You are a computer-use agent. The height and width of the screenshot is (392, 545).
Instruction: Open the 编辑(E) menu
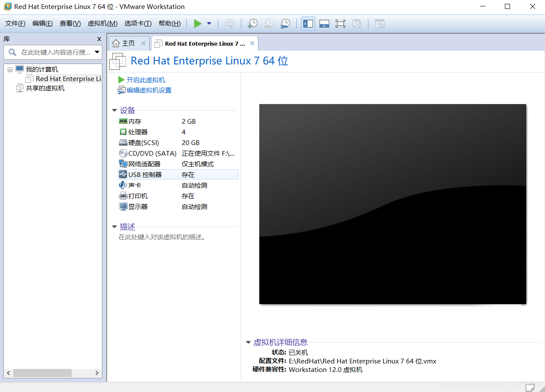pyautogui.click(x=43, y=23)
